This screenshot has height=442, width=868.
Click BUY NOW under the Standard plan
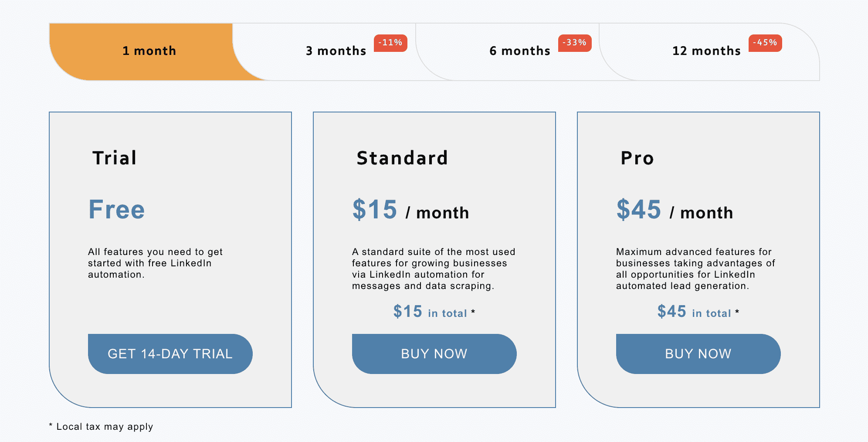click(x=434, y=354)
